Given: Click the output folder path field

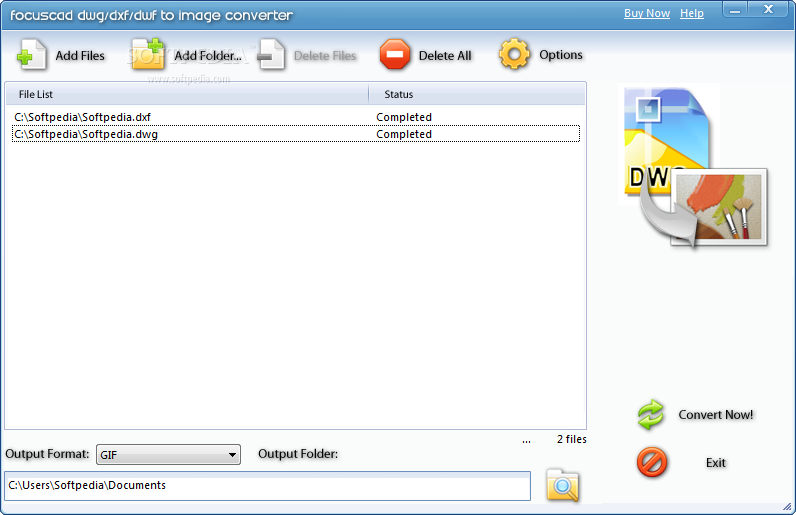Looking at the screenshot, I should pos(268,486).
